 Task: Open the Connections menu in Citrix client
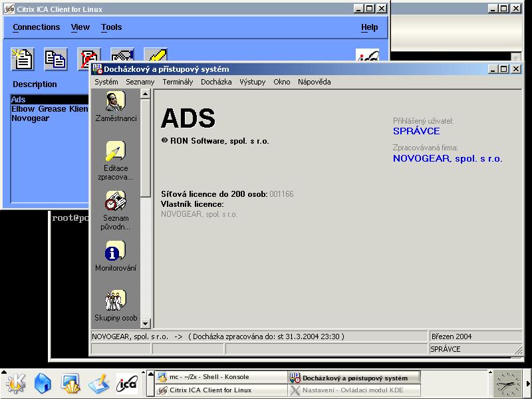(37, 27)
